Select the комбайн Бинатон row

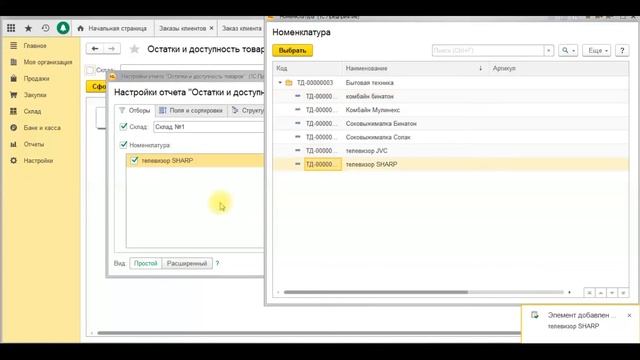451,96
